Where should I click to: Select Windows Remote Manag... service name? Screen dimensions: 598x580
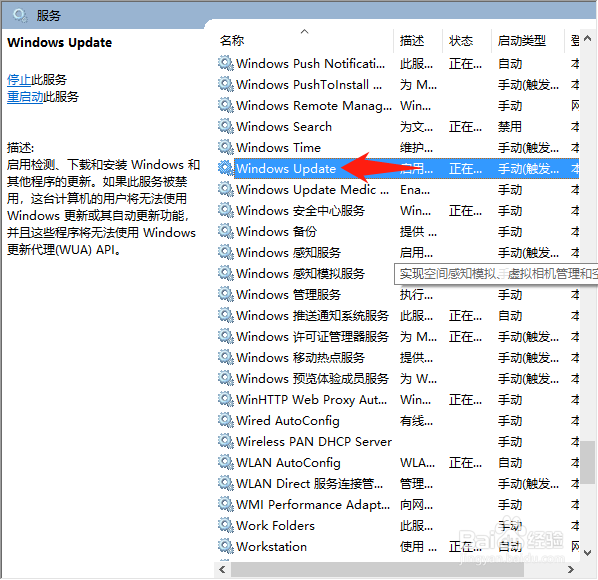pos(314,105)
